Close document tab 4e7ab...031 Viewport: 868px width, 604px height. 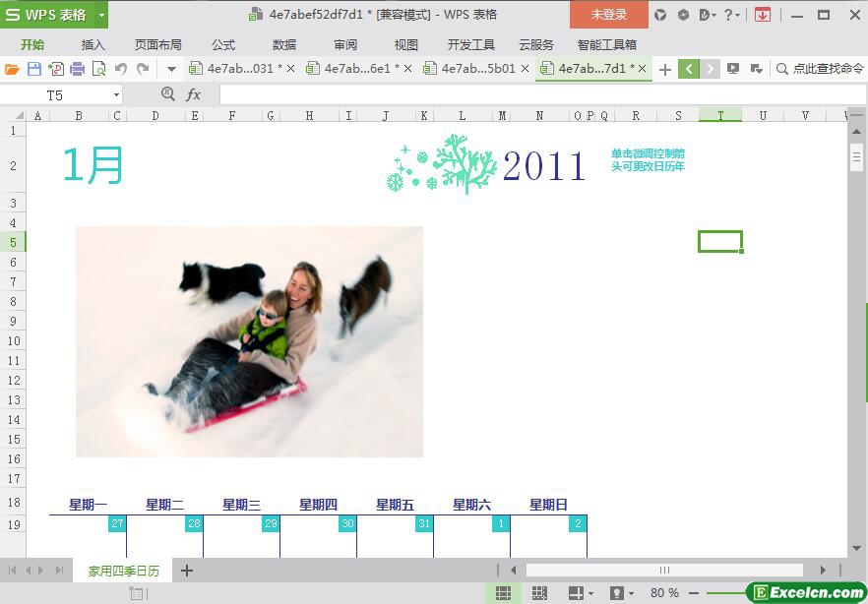(290, 69)
